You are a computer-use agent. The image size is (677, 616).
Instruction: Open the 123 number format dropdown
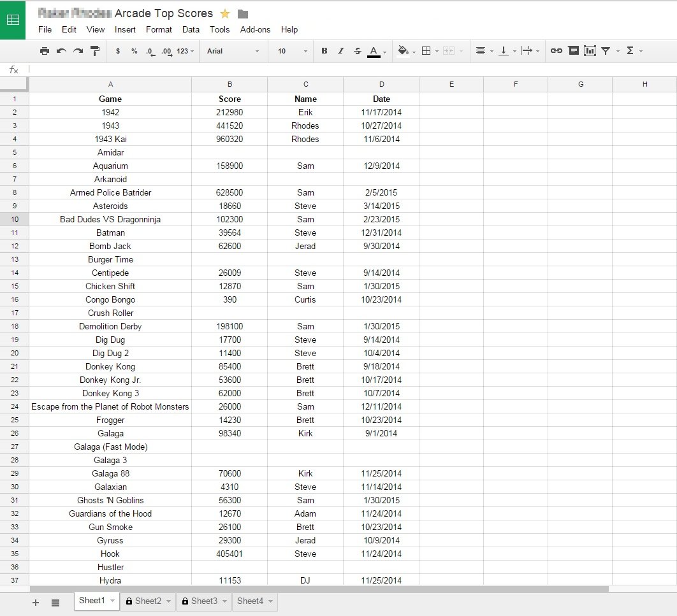pyautogui.click(x=186, y=51)
